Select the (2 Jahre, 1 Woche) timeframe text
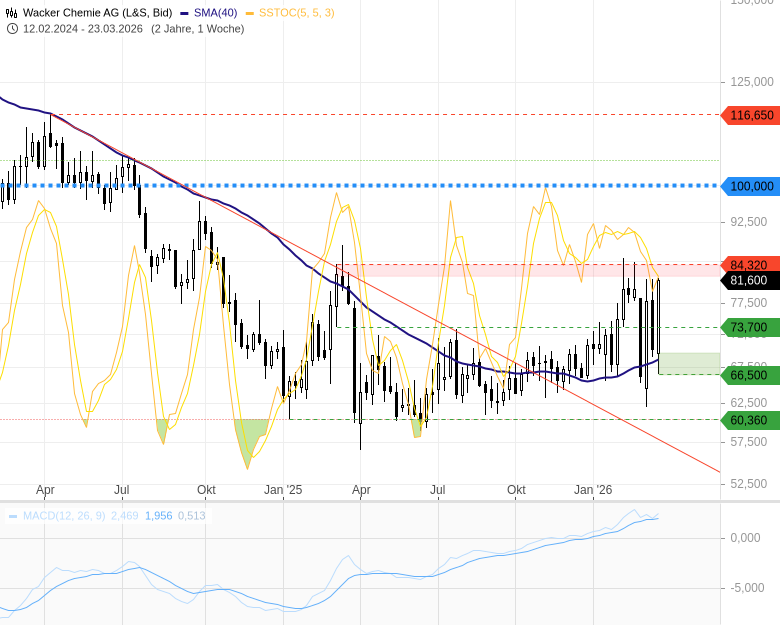The width and height of the screenshot is (780, 625). [x=198, y=28]
